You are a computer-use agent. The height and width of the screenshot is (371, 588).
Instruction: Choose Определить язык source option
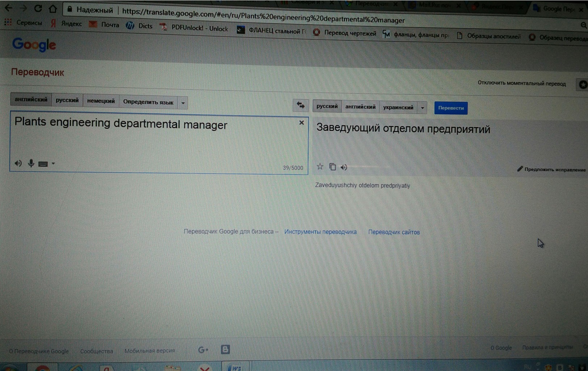[148, 102]
